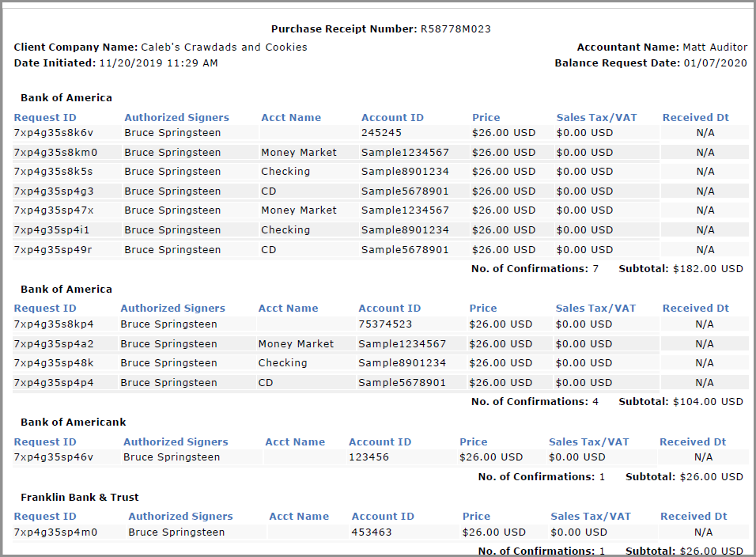Sort Franklin Bank & Trust table by Received Dt
Viewport: 756px width, 557px height.
coord(693,516)
